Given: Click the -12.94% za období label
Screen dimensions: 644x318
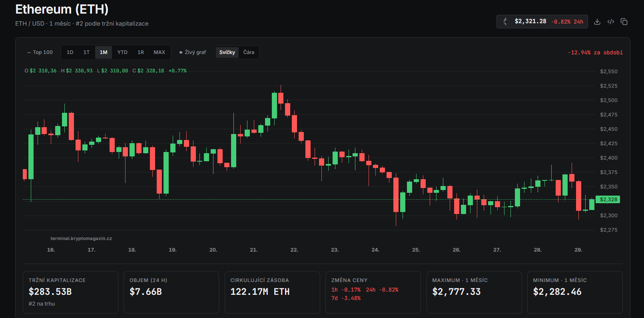Looking at the screenshot, I should tap(595, 53).
